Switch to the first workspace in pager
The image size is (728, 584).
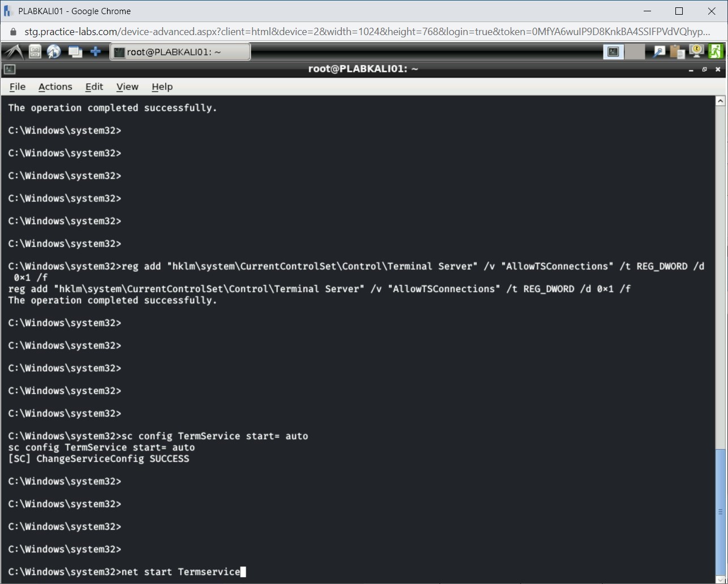click(613, 52)
